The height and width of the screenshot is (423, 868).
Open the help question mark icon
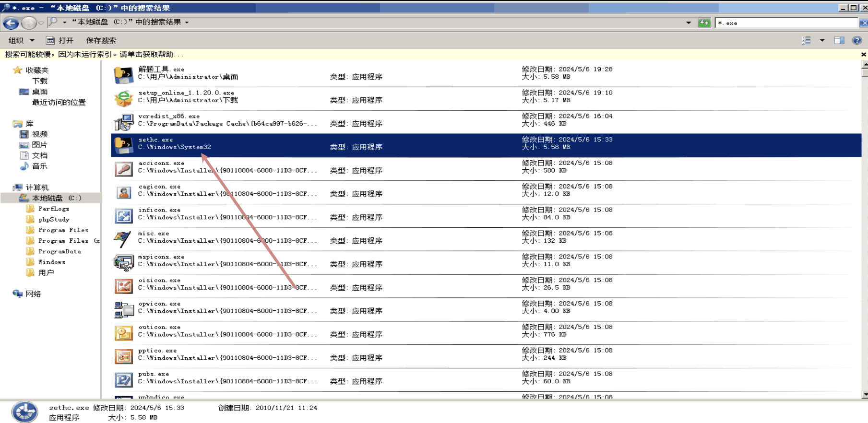[856, 41]
